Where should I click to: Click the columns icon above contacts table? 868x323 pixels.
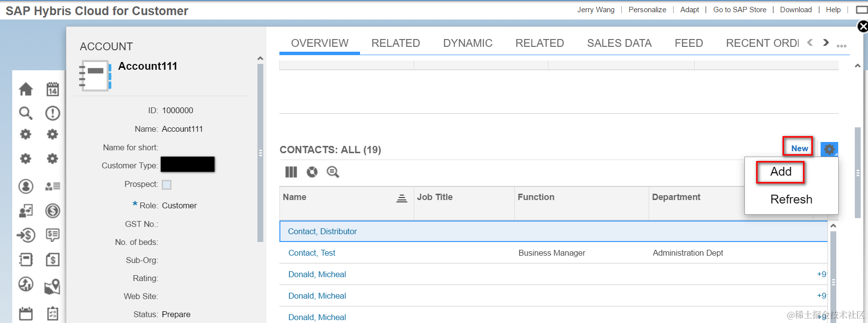[x=291, y=172]
